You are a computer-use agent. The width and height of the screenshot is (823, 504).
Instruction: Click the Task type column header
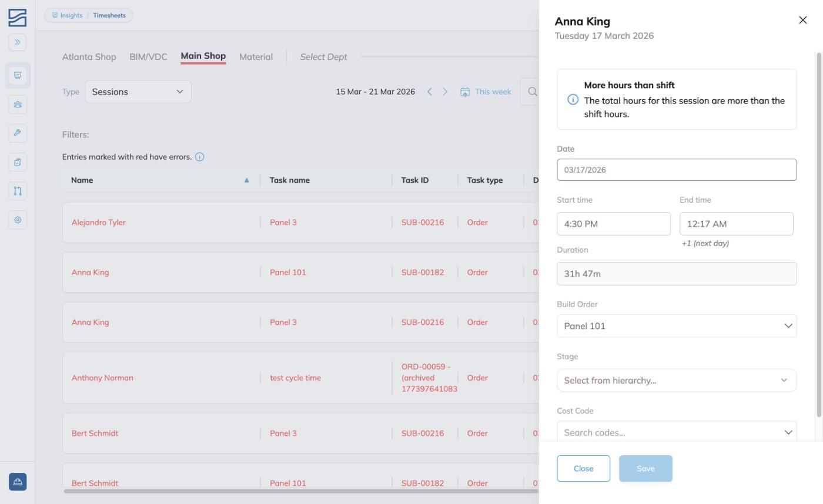pyautogui.click(x=485, y=180)
